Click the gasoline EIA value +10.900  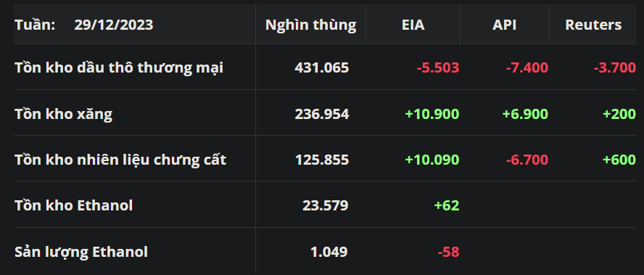[x=432, y=114]
